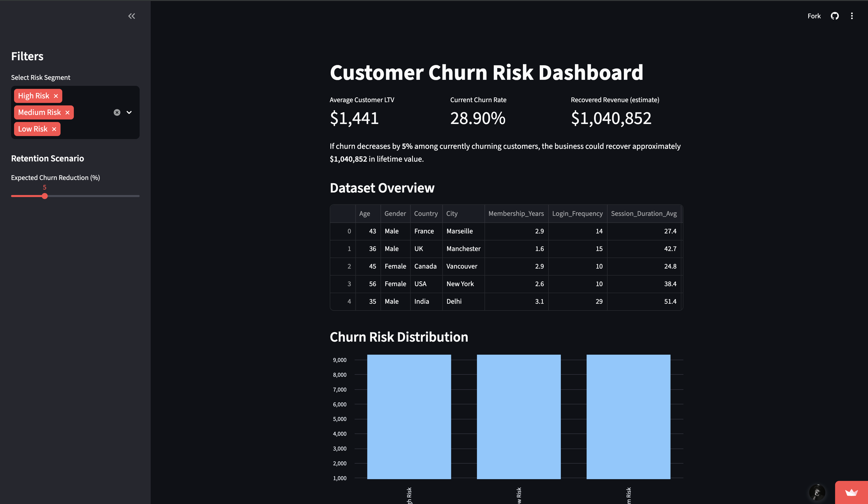
Task: Click the Filters sidebar heading
Action: (27, 56)
